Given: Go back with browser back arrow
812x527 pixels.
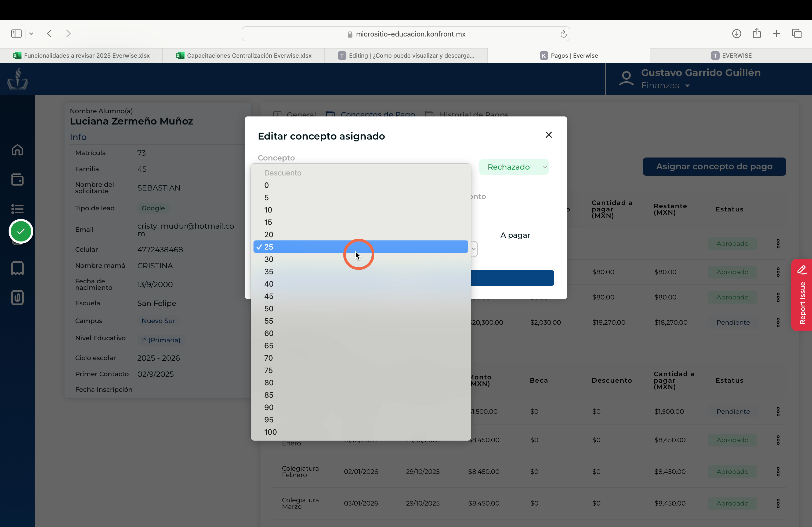Looking at the screenshot, I should click(x=49, y=33).
